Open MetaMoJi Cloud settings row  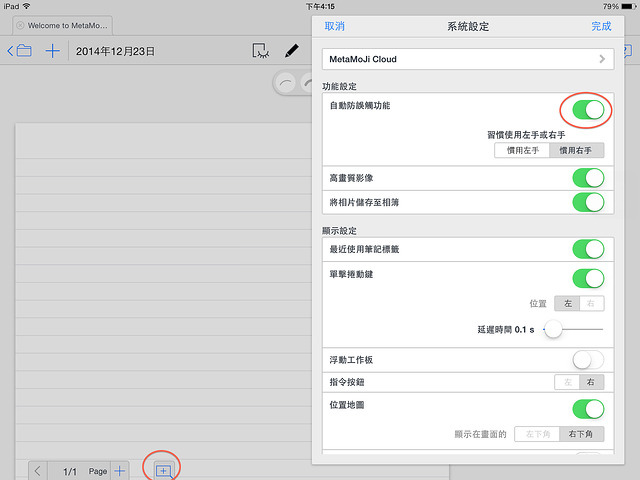[468, 59]
